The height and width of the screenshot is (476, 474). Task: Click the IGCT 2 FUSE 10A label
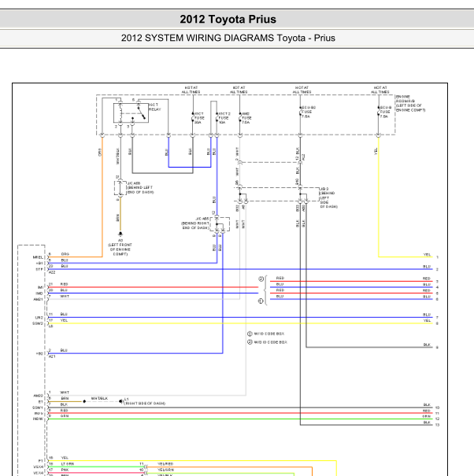224,118
